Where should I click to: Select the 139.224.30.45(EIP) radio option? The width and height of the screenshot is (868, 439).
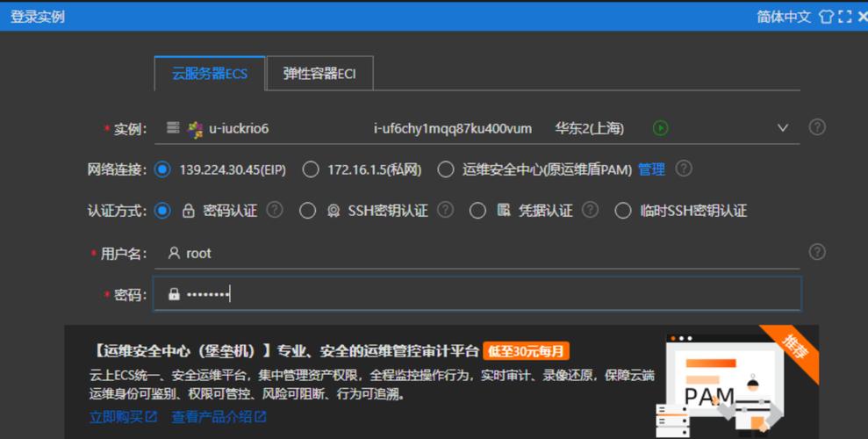click(x=162, y=169)
